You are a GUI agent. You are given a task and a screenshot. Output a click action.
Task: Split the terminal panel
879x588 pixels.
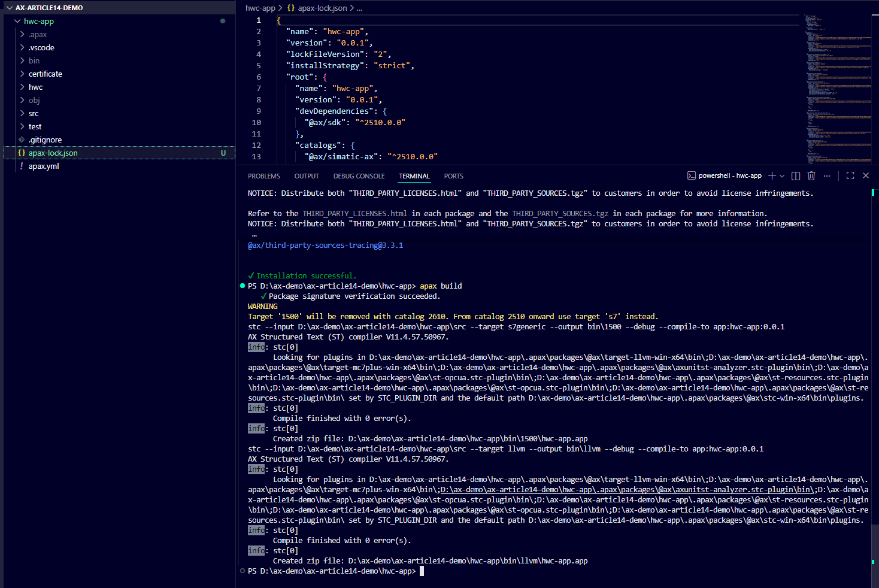pyautogui.click(x=796, y=175)
